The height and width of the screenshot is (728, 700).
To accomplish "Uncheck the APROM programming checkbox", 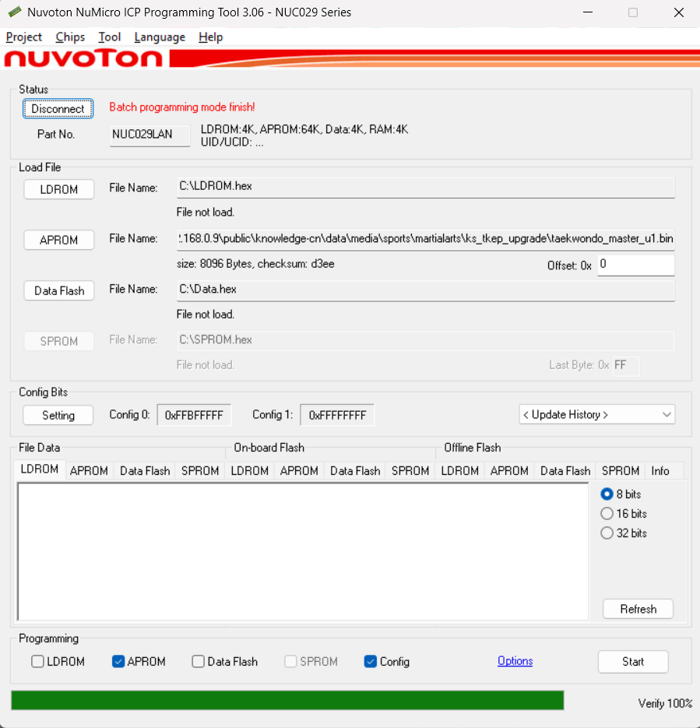I will click(x=118, y=662).
